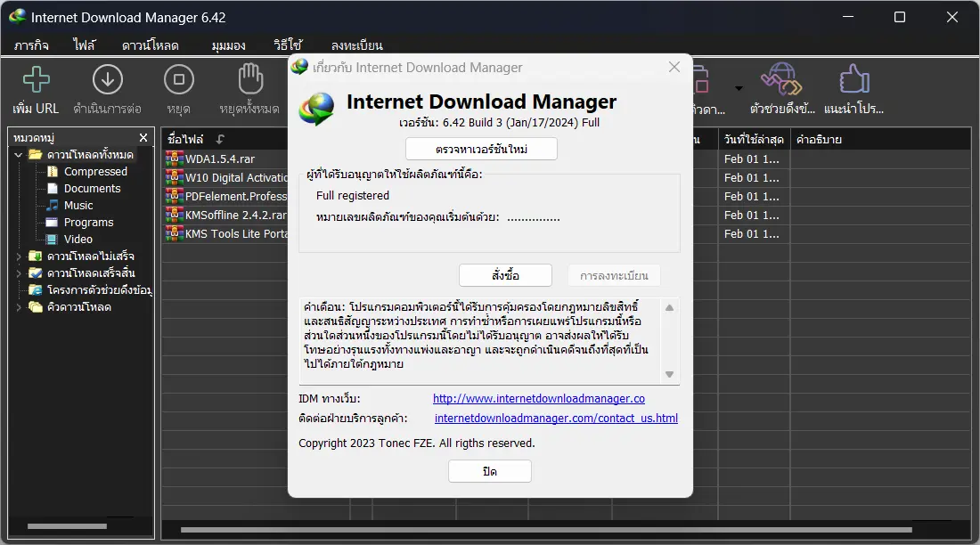Screen dimensions: 980x545
Task: Close the About IDM dialog with X
Action: click(674, 67)
